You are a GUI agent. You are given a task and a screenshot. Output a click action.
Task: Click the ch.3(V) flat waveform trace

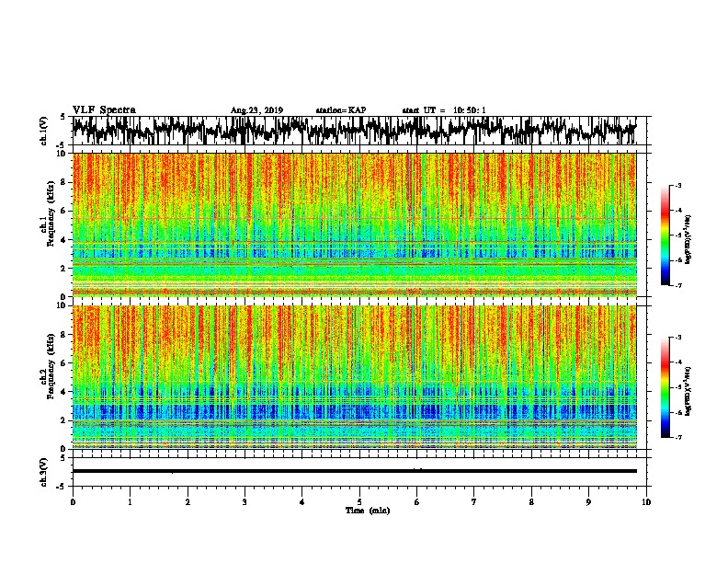pos(355,471)
